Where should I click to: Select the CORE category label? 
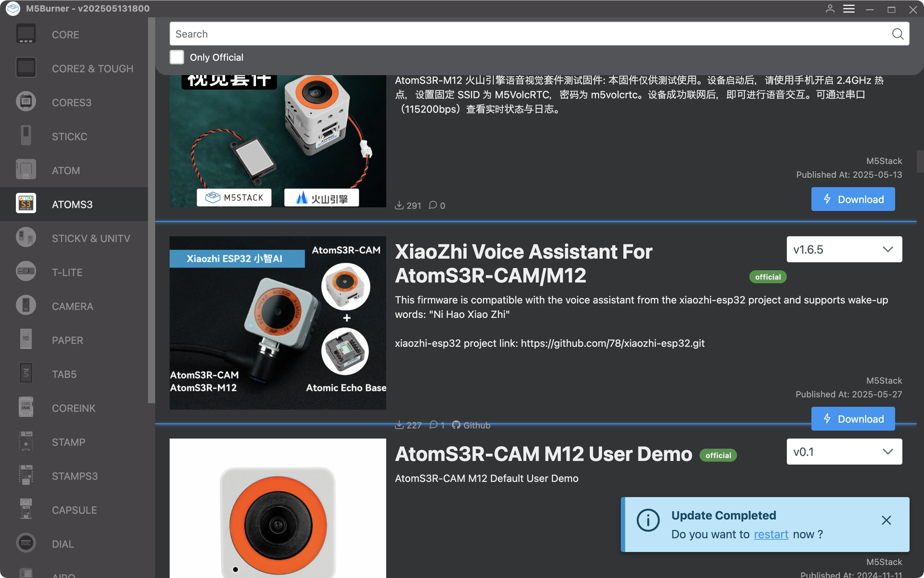pos(66,35)
